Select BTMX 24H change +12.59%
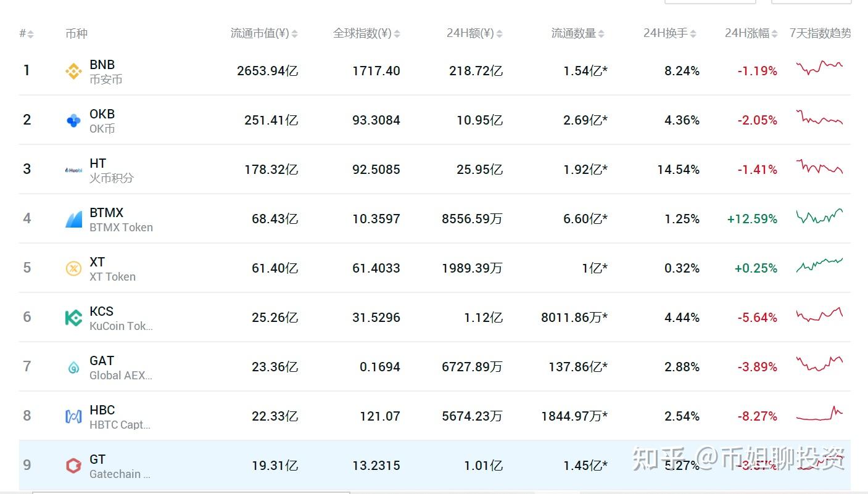Image resolution: width=868 pixels, height=494 pixels. [x=752, y=219]
